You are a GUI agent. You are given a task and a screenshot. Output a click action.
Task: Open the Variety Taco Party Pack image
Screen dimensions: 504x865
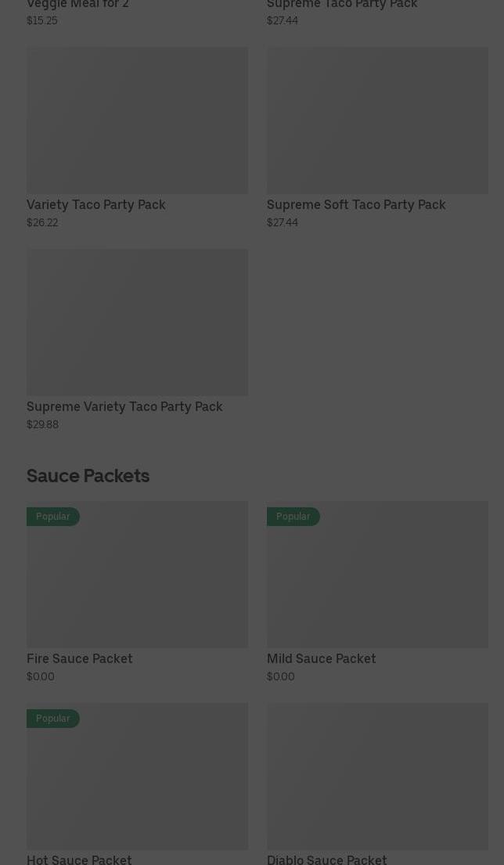137,120
